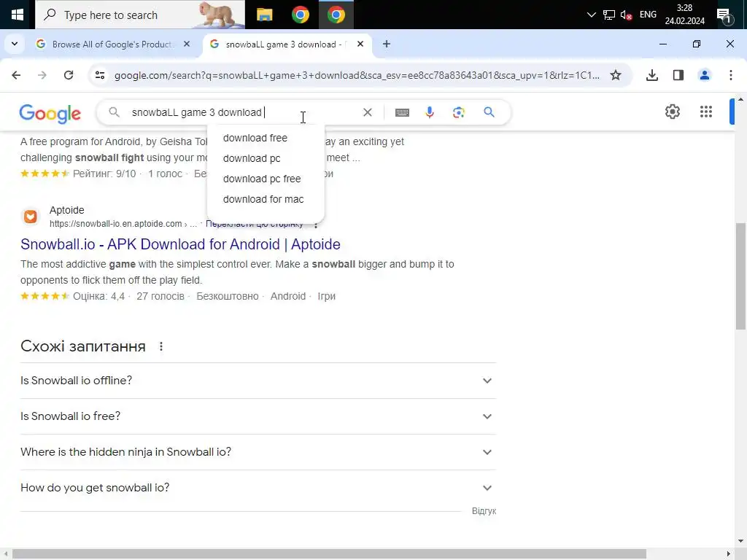Open the tab search dropdown arrow
Viewport: 747px width, 560px height.
15,44
